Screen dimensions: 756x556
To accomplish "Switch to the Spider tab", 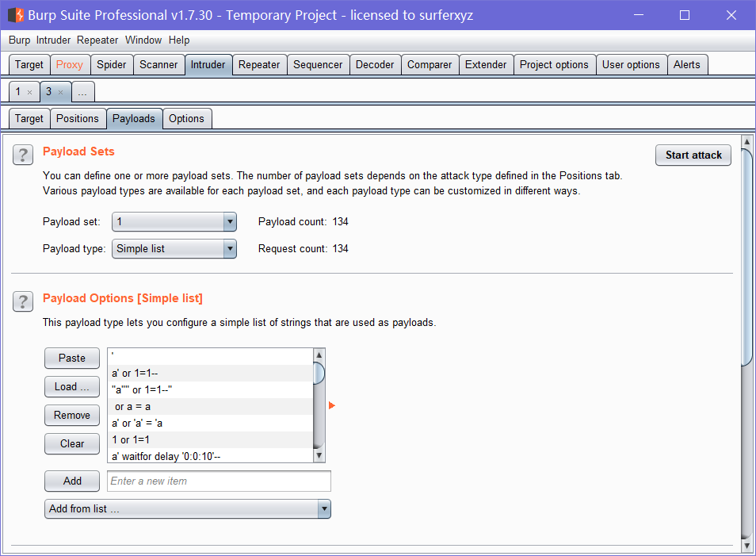I will point(112,65).
